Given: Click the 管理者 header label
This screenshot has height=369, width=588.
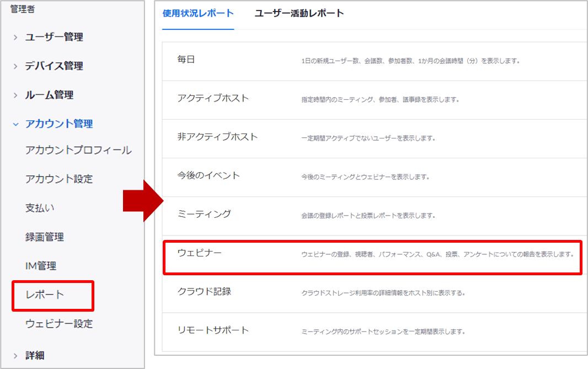Looking at the screenshot, I should pos(23,9).
